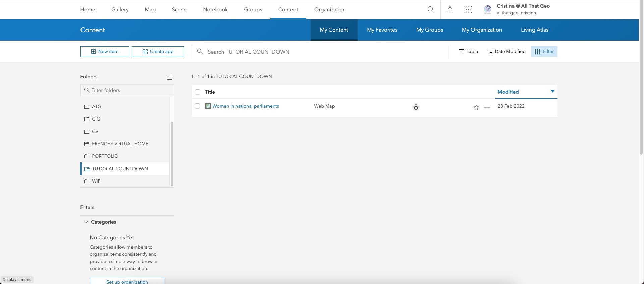Collapse the Categories filter section

[86, 222]
